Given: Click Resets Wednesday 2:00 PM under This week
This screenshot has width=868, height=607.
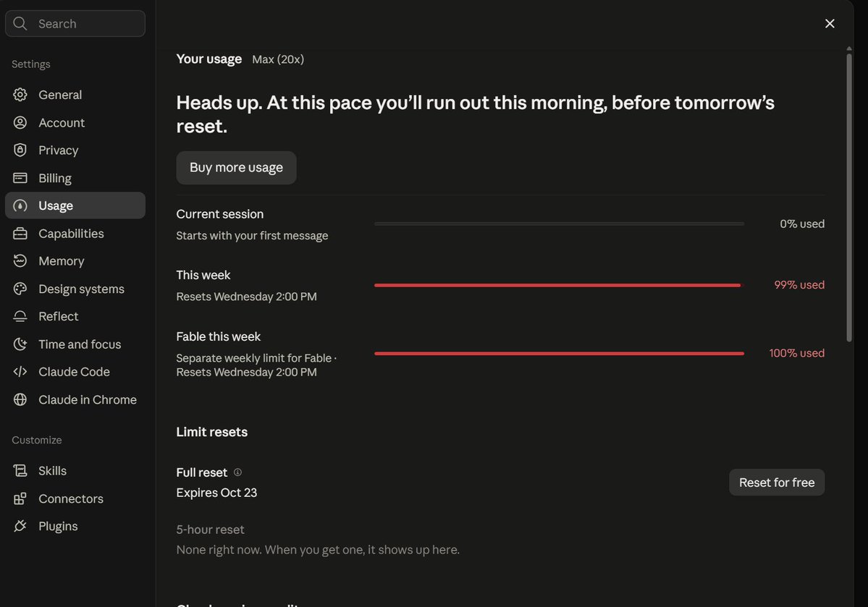Looking at the screenshot, I should tap(246, 297).
